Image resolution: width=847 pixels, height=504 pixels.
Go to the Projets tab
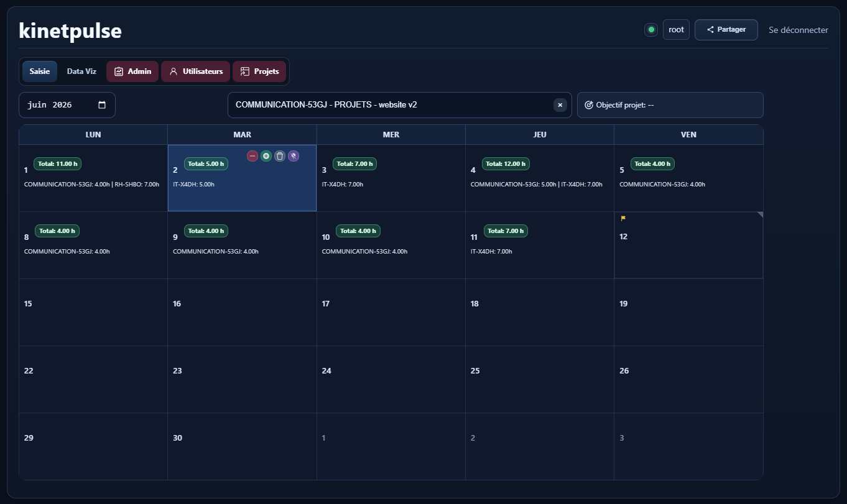point(259,71)
